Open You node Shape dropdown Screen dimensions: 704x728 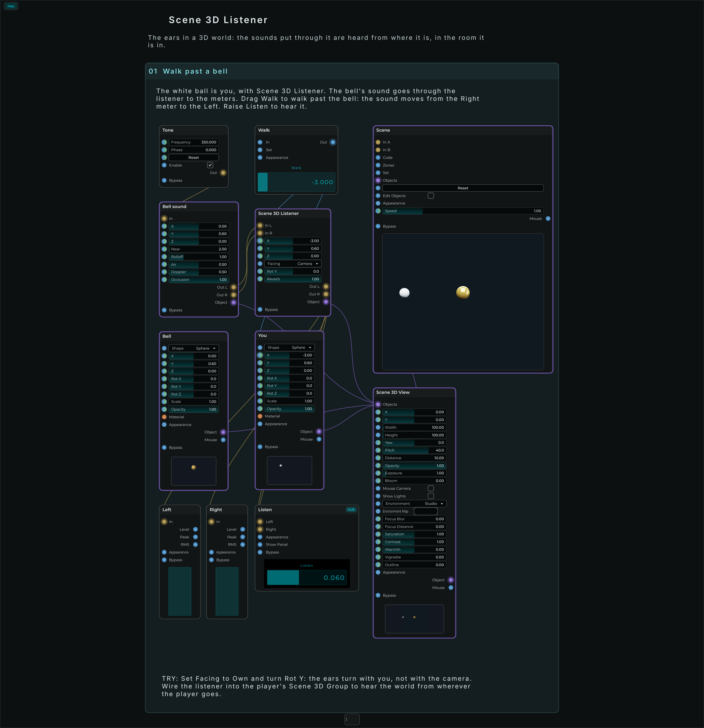point(290,348)
